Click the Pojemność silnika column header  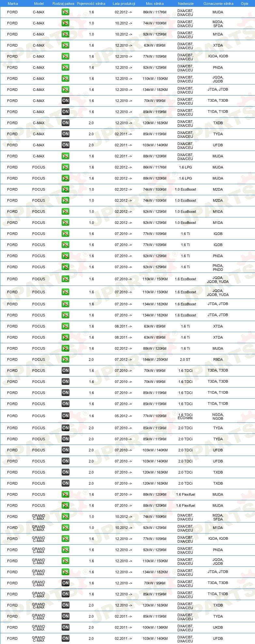pyautogui.click(x=91, y=4)
